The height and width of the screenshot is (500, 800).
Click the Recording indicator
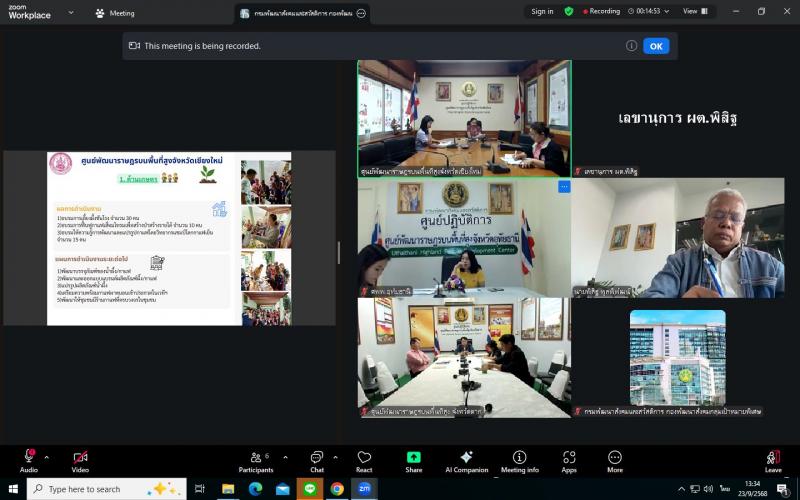coord(602,11)
